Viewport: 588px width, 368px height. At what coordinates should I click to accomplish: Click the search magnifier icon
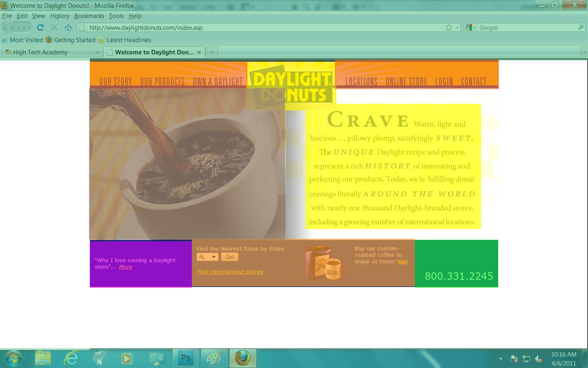[x=581, y=27]
